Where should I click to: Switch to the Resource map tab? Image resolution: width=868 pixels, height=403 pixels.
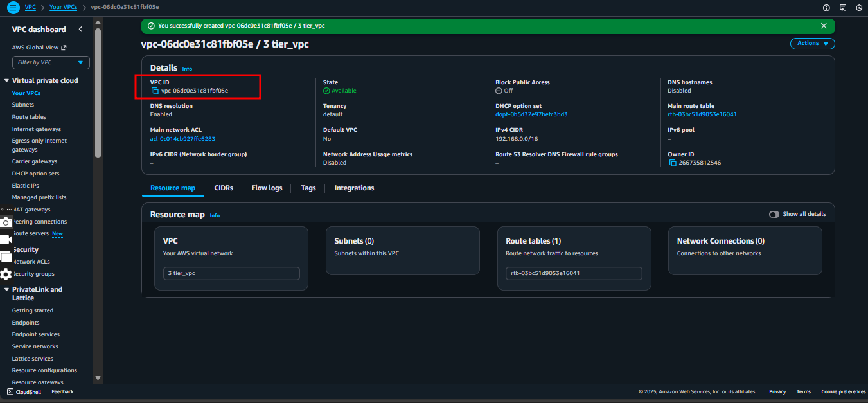tap(173, 188)
